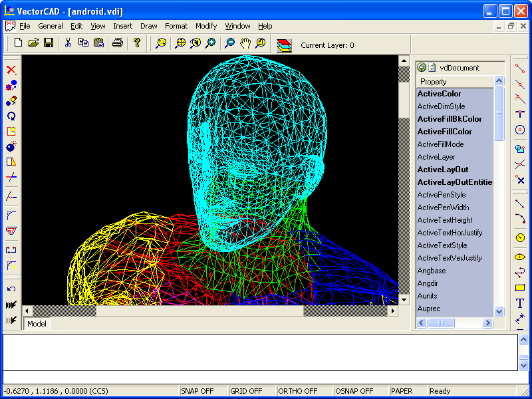Click property list scroll down arrow
Screen dimensions: 532x399
(499, 311)
